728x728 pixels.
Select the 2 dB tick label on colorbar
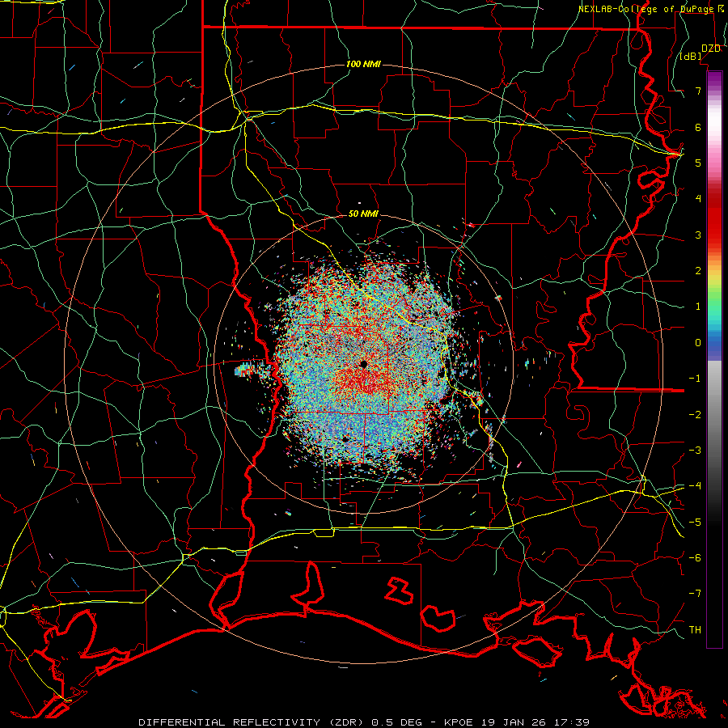(698, 271)
